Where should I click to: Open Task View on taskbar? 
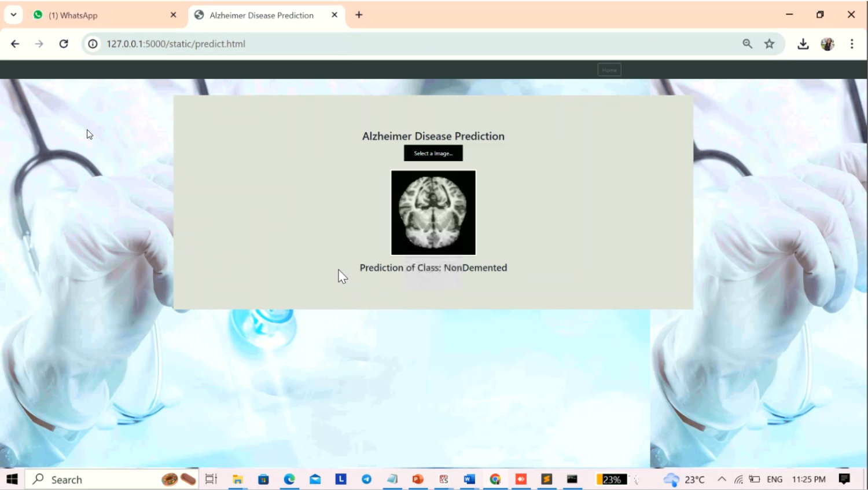click(x=211, y=480)
